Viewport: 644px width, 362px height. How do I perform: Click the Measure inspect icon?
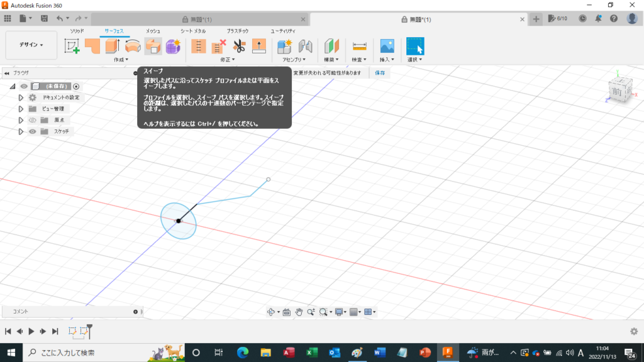[359, 46]
